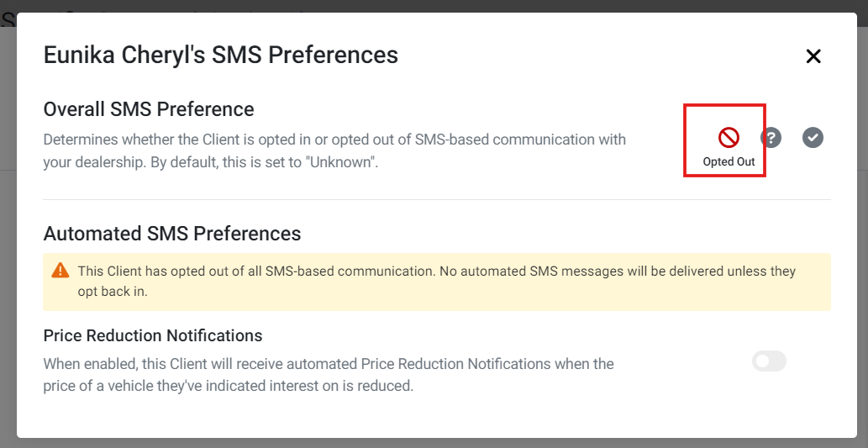Image resolution: width=868 pixels, height=448 pixels.
Task: Select the "Overall SMS Preference" heading
Action: click(x=149, y=109)
